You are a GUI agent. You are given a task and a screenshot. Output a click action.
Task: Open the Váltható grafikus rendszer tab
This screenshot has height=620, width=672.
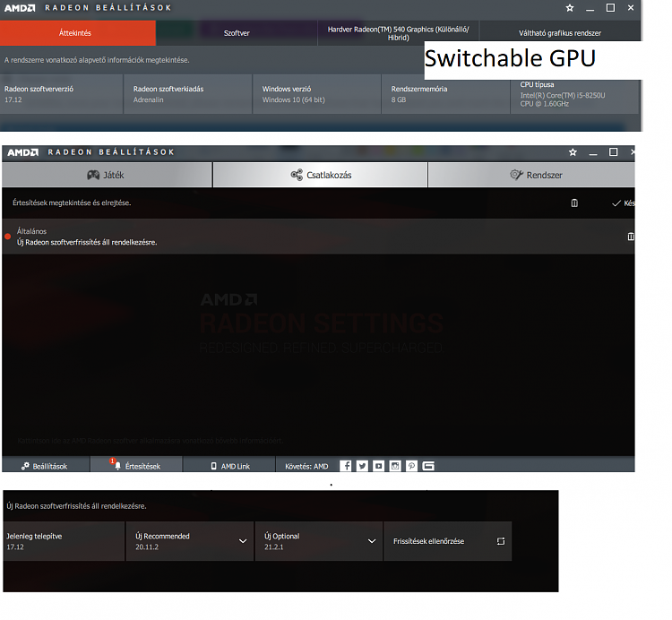click(560, 33)
